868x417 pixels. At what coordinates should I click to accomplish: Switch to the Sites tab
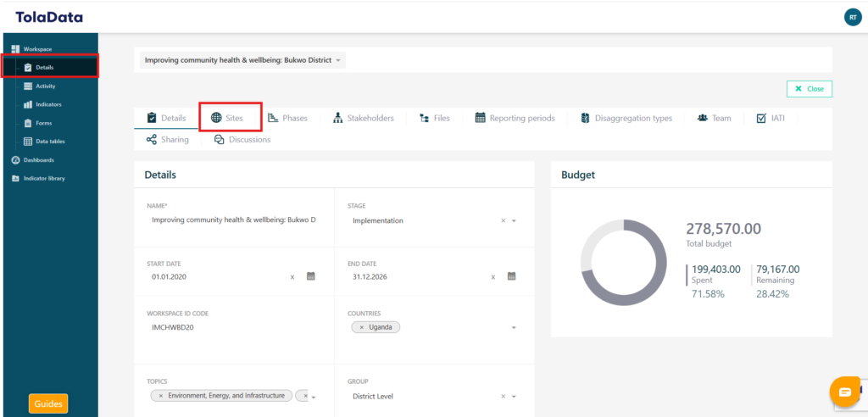227,118
